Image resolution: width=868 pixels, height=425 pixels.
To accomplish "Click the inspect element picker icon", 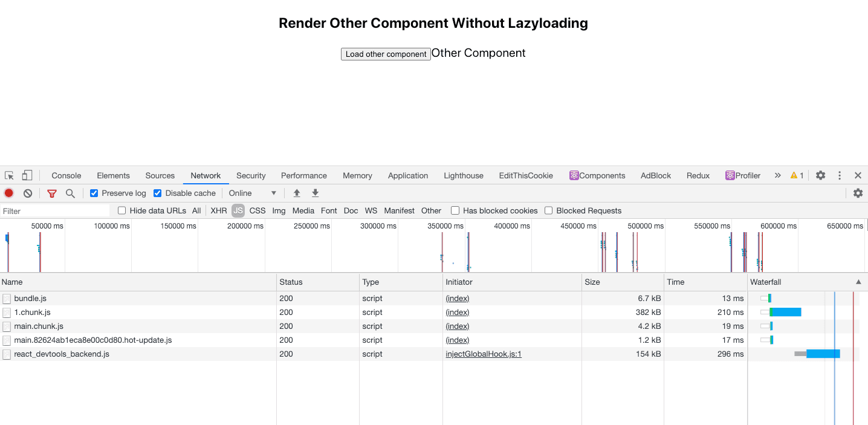I will click(9, 175).
